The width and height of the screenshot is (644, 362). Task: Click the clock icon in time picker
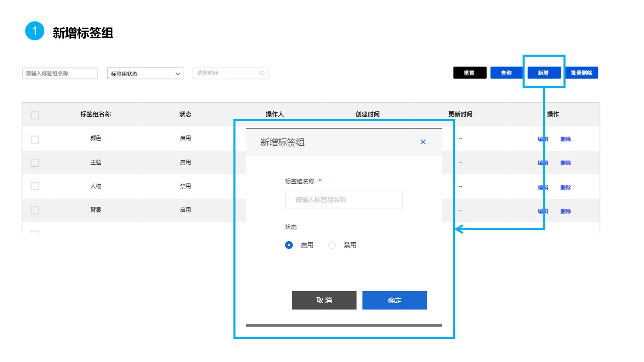262,73
